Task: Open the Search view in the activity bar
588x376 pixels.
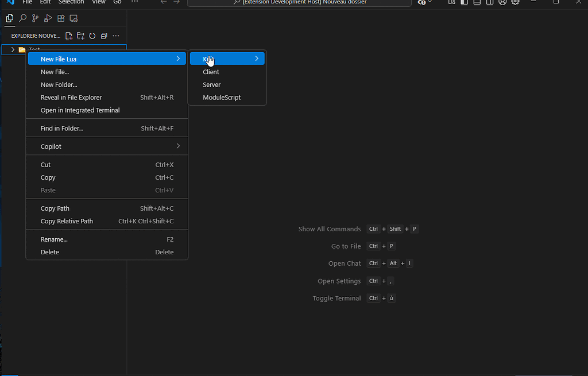Action: 22,18
